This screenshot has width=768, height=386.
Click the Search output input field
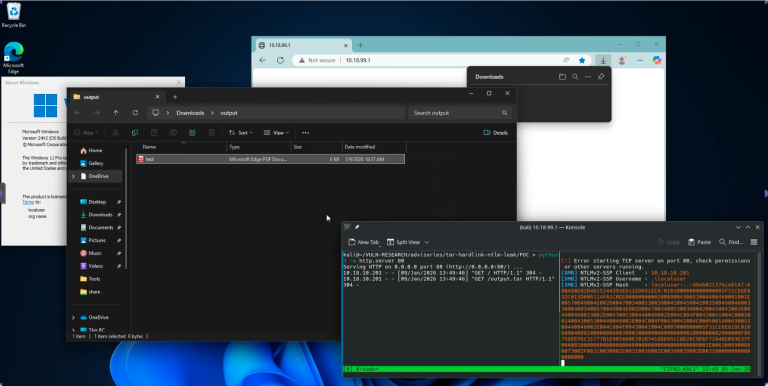click(460, 113)
